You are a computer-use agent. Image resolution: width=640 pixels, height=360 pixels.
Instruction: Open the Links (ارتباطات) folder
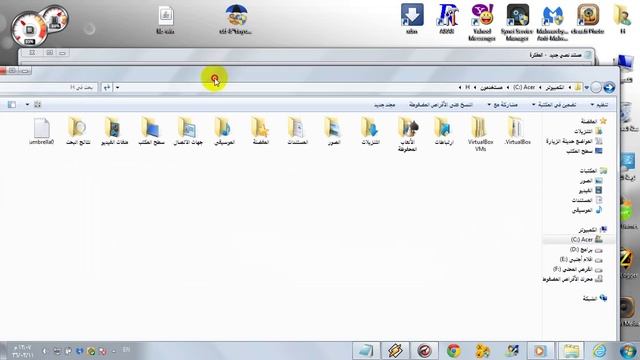click(443, 131)
